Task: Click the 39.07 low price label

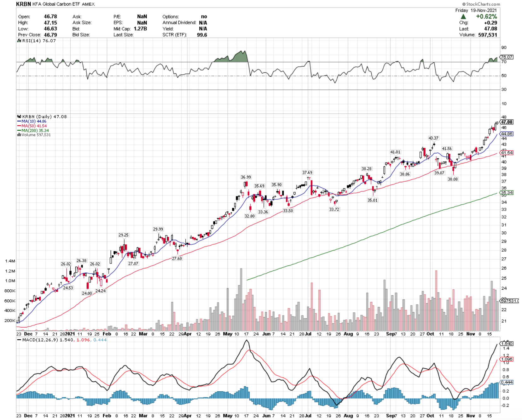Action: click(x=439, y=173)
